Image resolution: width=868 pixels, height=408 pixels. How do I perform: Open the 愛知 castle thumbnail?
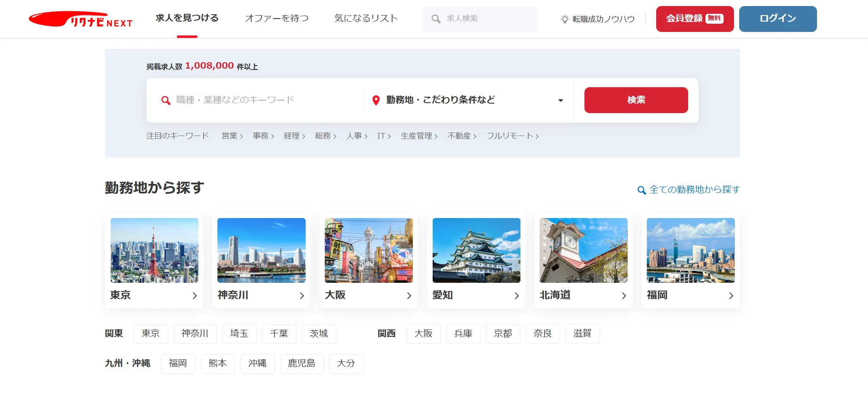476,250
